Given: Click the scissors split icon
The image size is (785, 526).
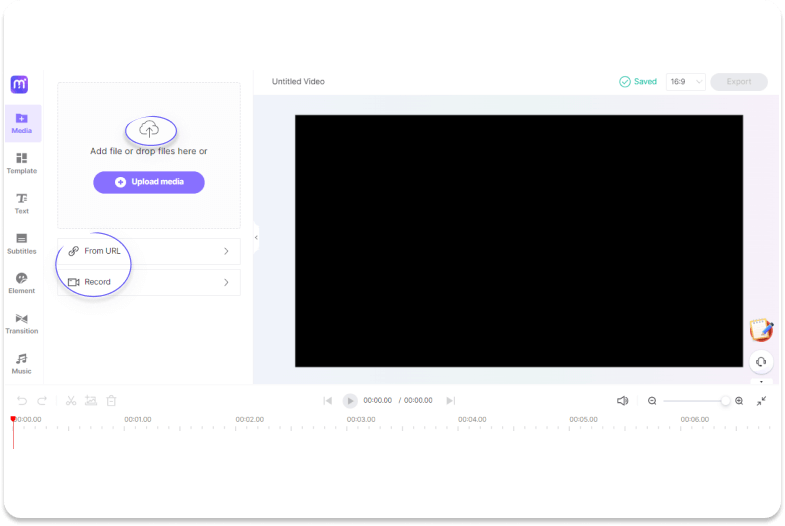Looking at the screenshot, I should click(71, 401).
